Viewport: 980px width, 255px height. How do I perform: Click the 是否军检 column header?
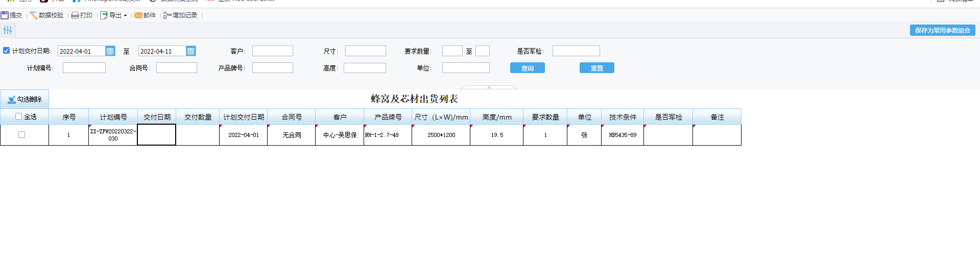coord(668,117)
